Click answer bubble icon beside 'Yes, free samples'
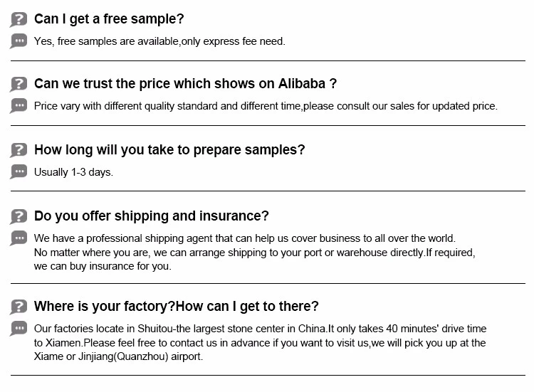 point(19,41)
